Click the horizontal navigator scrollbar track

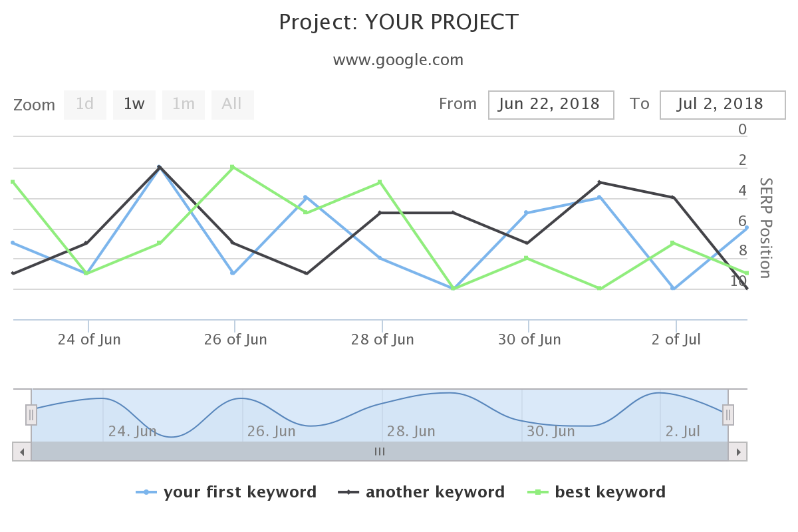coord(380,452)
